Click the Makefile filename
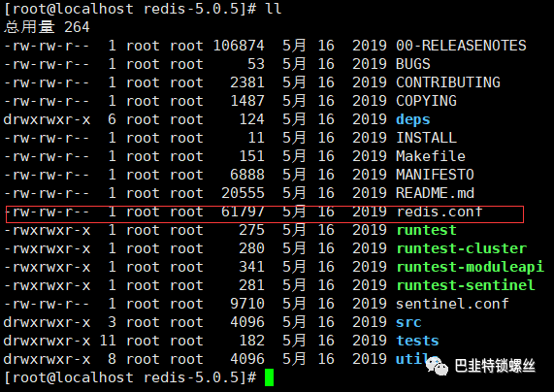The image size is (554, 392). (x=431, y=156)
